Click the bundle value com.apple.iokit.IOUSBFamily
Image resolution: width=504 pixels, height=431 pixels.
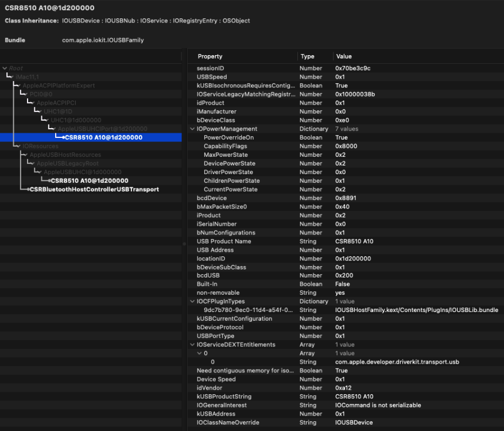(x=103, y=40)
